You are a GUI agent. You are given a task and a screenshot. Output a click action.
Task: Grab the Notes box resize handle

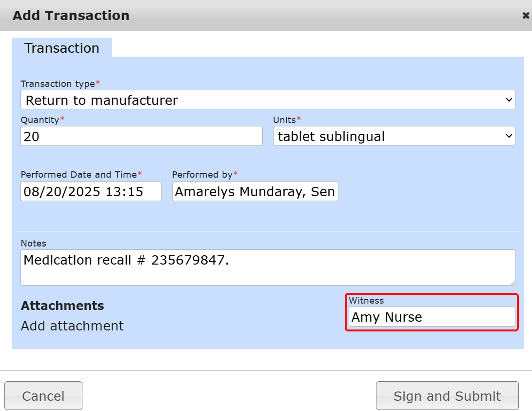pos(512,282)
